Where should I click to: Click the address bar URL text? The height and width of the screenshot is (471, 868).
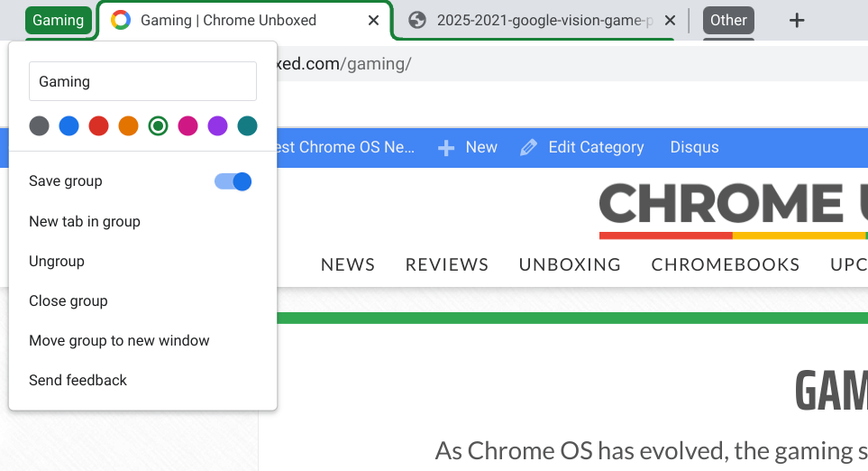point(343,64)
